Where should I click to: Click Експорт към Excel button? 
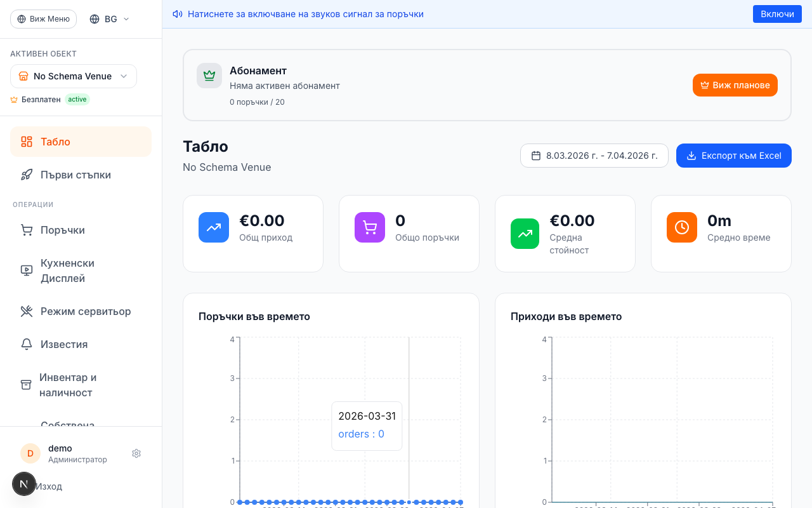click(x=733, y=156)
